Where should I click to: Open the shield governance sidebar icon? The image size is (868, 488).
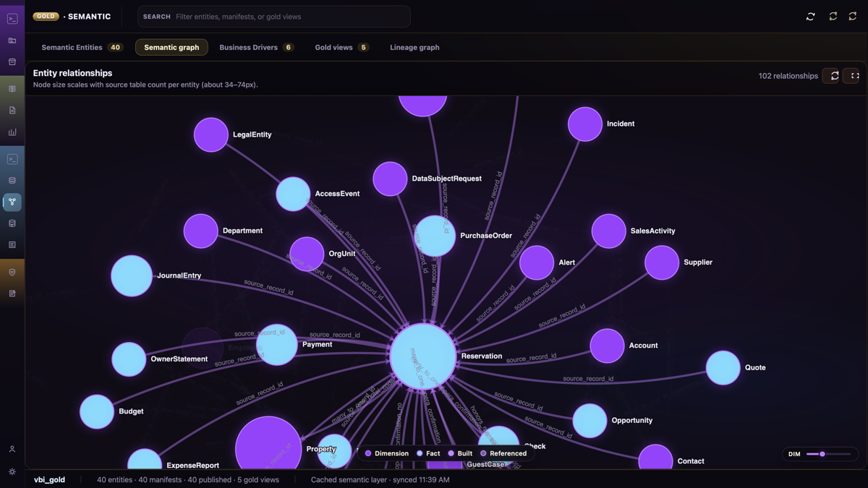[12, 272]
